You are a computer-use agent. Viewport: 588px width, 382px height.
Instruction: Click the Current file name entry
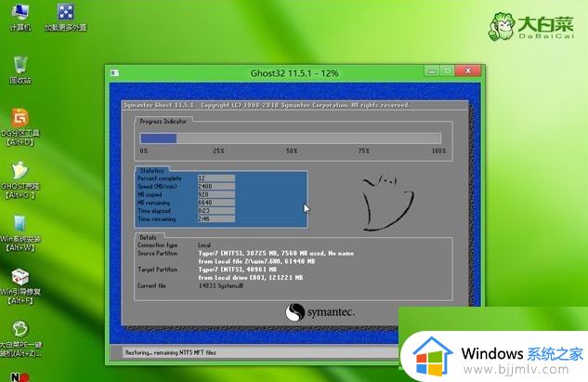221,286
